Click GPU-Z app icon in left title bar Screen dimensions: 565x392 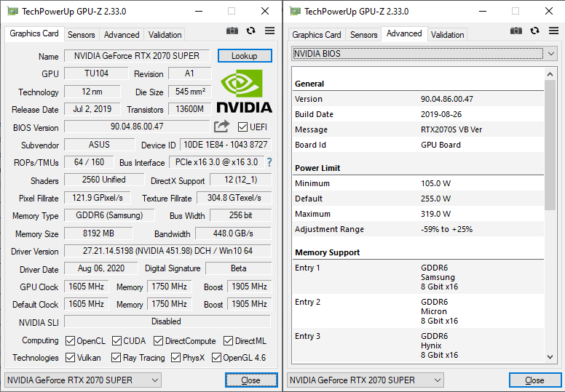tap(12, 11)
